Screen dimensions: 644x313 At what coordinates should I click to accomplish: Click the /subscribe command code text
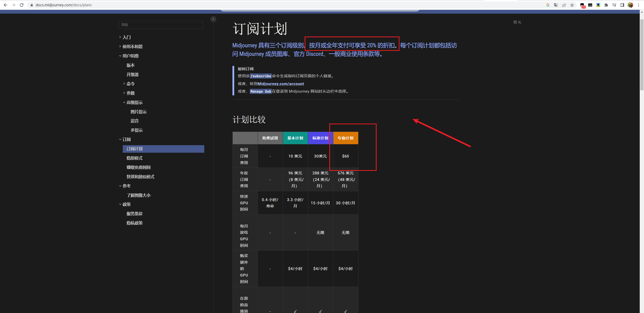click(261, 76)
